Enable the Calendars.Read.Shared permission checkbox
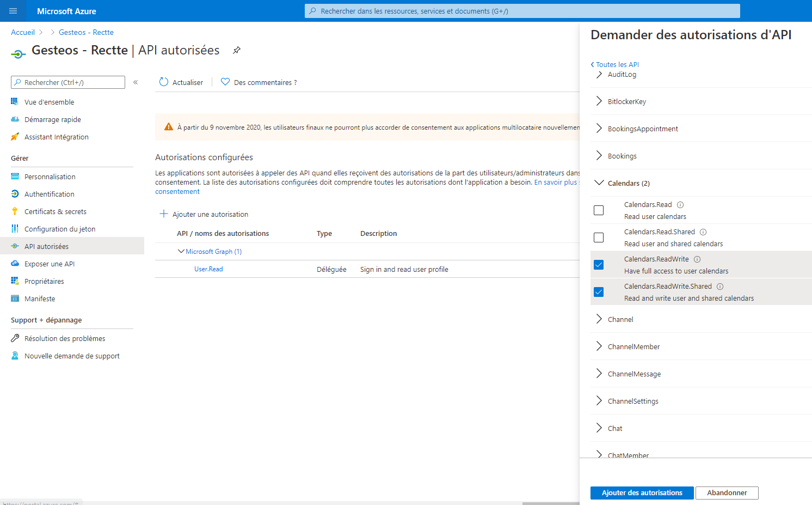The image size is (812, 505). [599, 238]
